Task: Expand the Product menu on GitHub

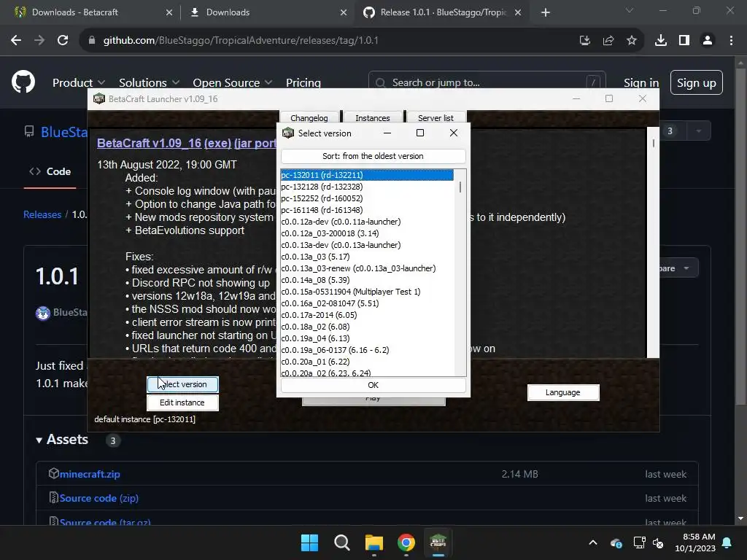Action: (79, 82)
